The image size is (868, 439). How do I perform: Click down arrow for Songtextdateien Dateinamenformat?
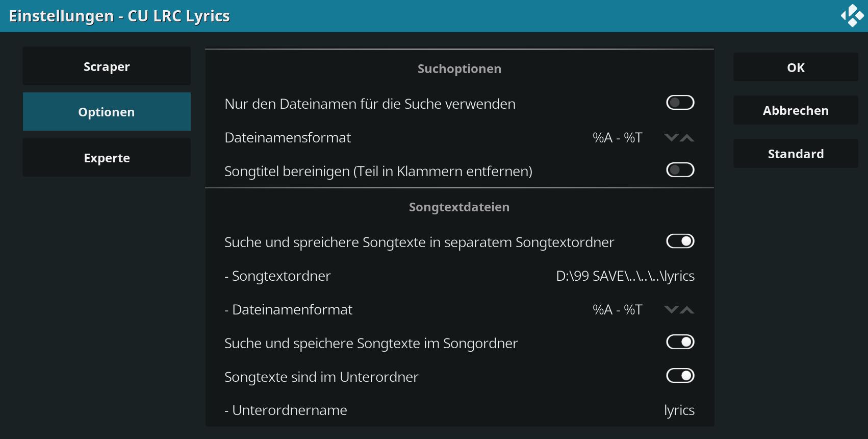pos(671,310)
